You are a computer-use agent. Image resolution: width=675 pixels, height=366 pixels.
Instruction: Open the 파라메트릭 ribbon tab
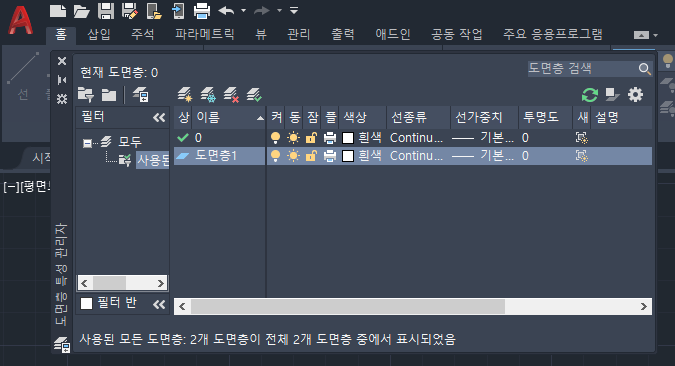pyautogui.click(x=204, y=34)
